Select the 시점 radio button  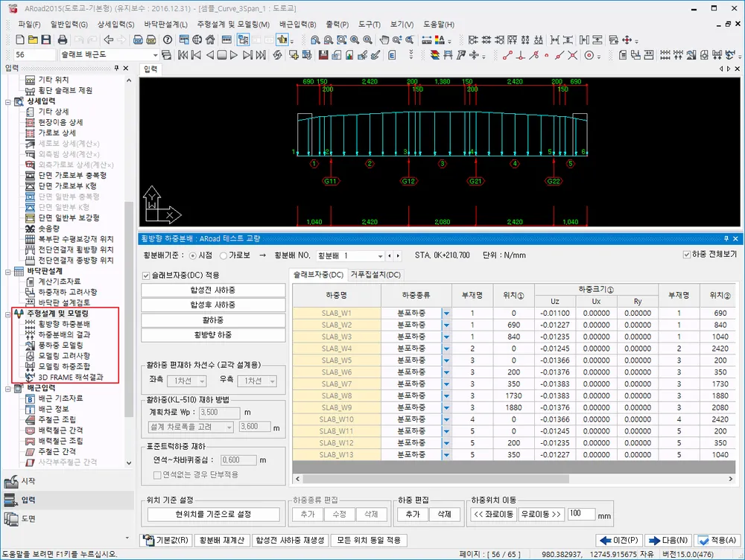193,255
